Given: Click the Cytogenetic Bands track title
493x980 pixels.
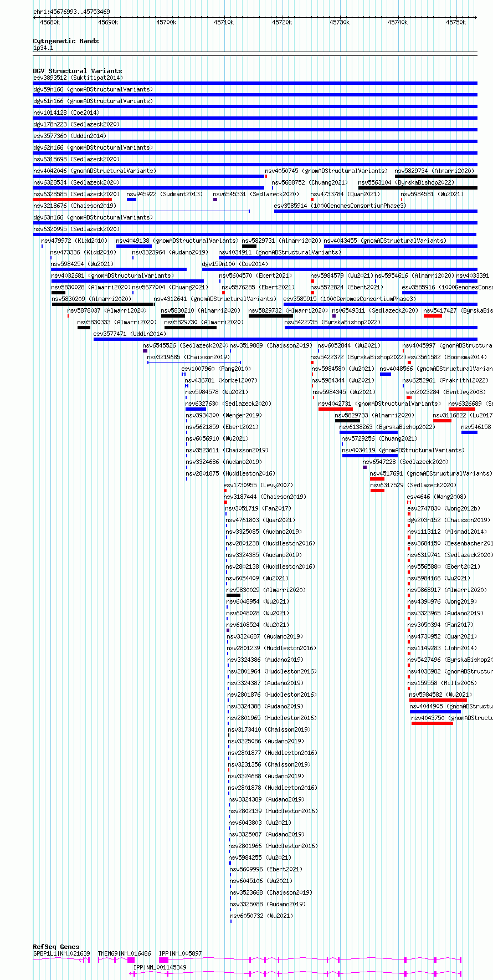Looking at the screenshot, I should tap(66, 41).
